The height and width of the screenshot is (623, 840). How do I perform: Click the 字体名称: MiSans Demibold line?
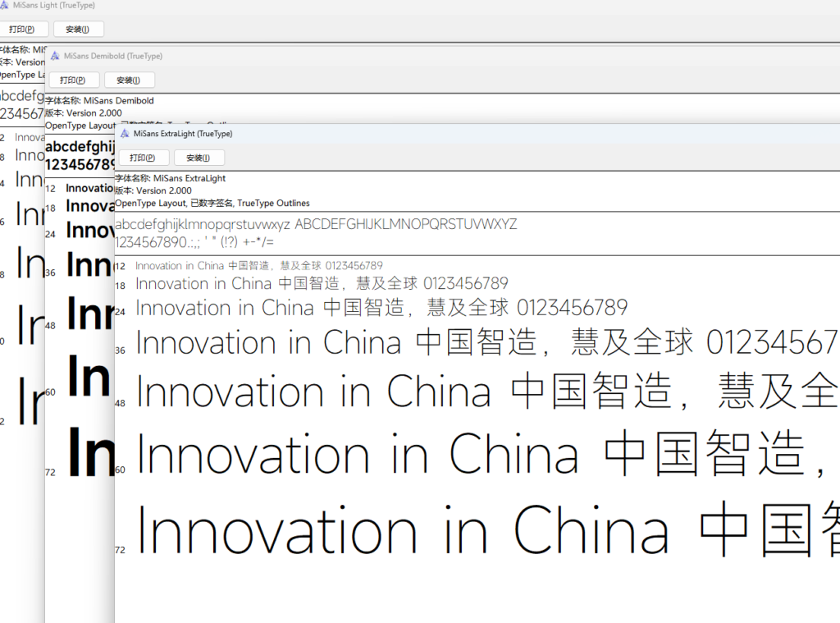pos(99,101)
